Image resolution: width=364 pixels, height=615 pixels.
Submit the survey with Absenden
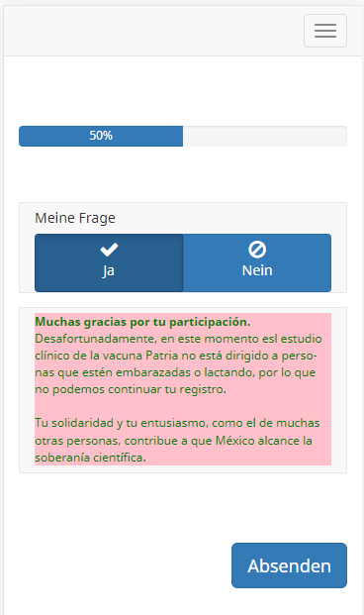coord(289,565)
